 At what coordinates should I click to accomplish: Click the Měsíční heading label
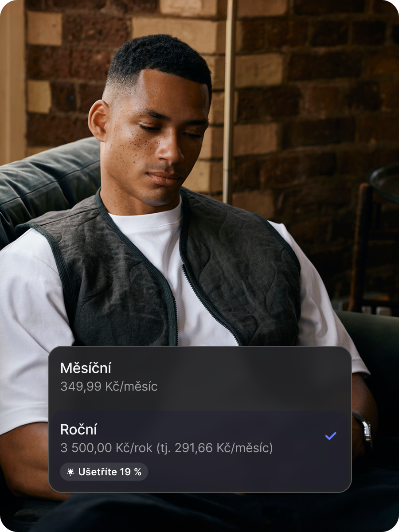(86, 368)
